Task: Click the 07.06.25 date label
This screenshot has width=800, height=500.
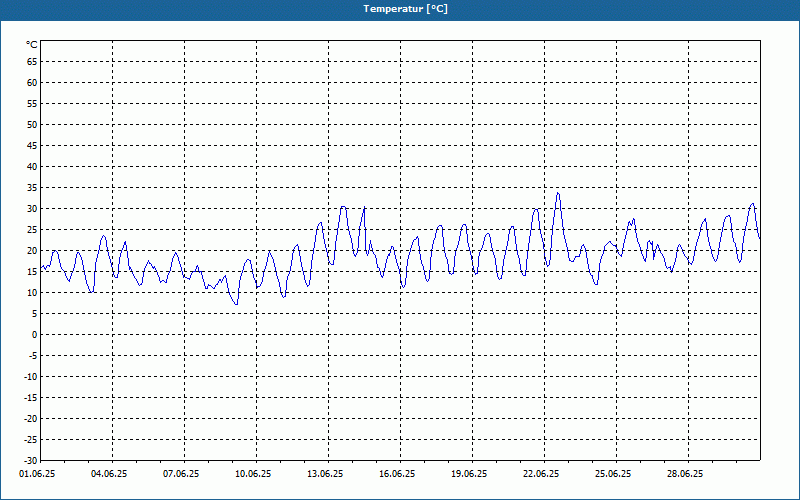Action: [x=181, y=474]
